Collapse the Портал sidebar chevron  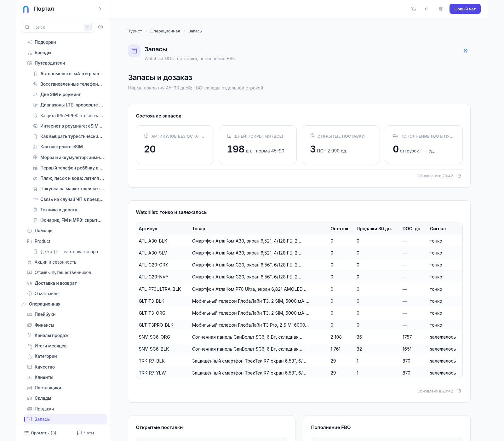click(x=100, y=9)
